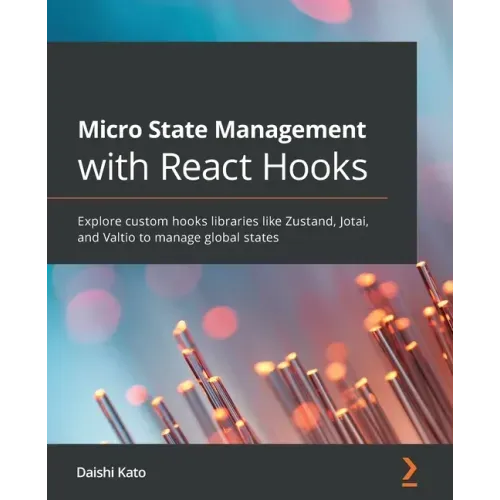Screen dimensions: 500x500
Task: Click the title line "Micro State Management"
Action: 222,130
